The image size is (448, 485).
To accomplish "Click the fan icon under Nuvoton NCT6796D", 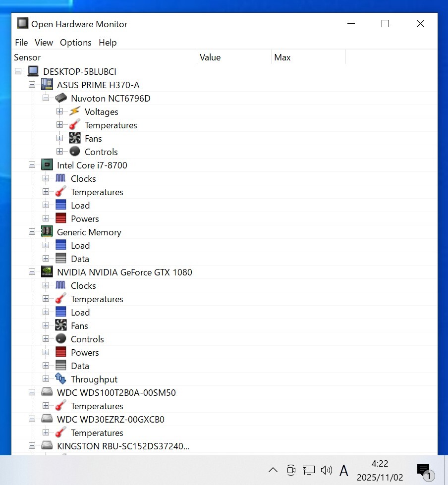I will [x=74, y=138].
